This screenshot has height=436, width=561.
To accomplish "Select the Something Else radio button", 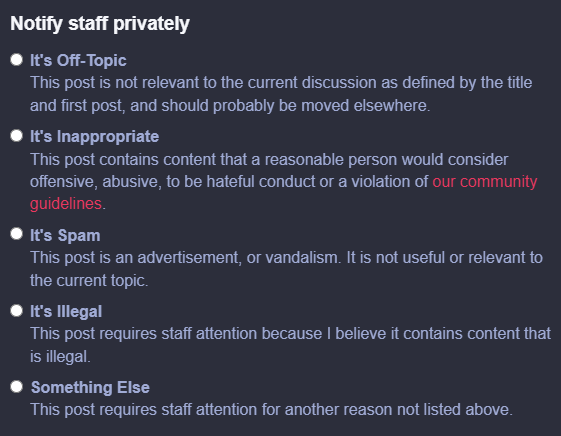I will click(16, 387).
